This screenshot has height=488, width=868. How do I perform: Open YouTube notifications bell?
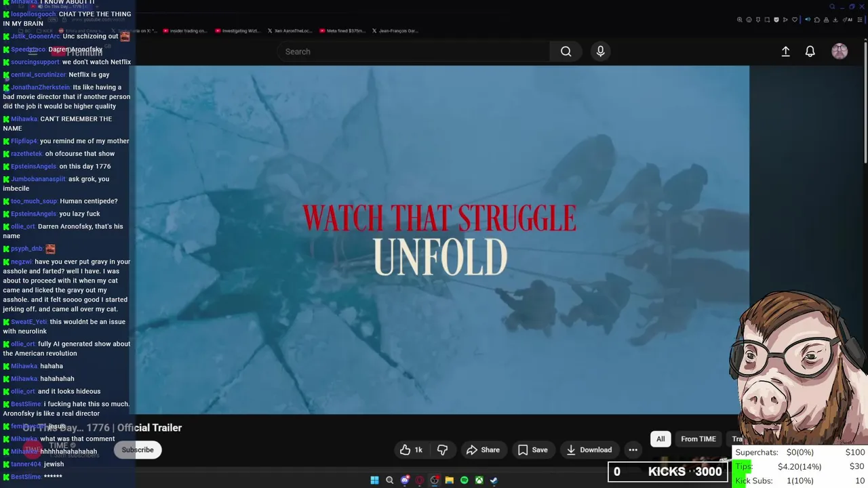tap(810, 52)
